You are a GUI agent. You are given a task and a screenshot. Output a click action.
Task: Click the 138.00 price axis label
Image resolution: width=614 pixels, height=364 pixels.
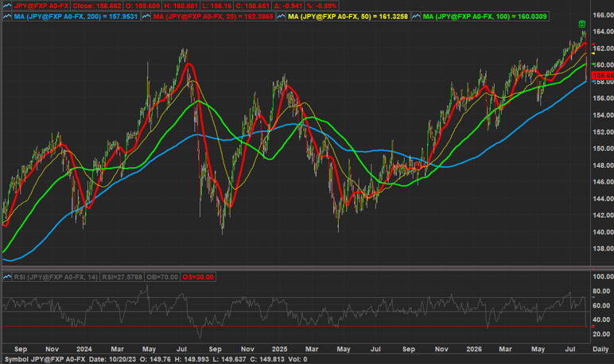603,249
